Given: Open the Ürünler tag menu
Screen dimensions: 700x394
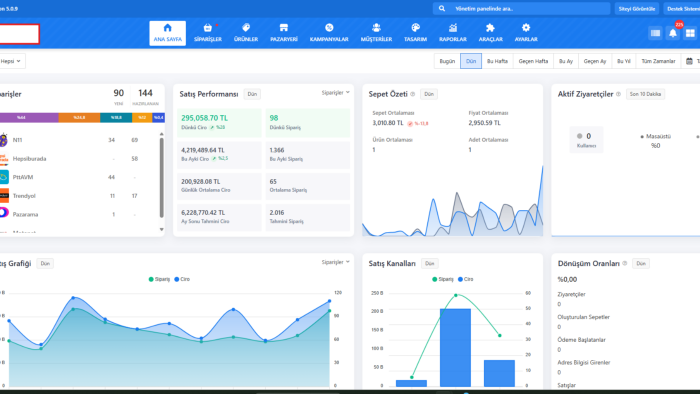Looking at the screenshot, I should (x=246, y=33).
